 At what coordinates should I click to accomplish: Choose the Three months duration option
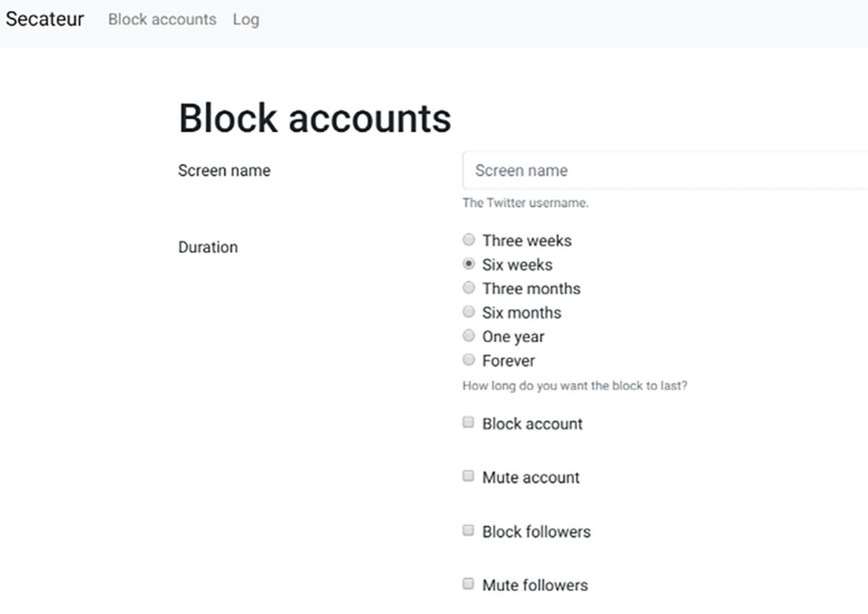[x=469, y=288]
